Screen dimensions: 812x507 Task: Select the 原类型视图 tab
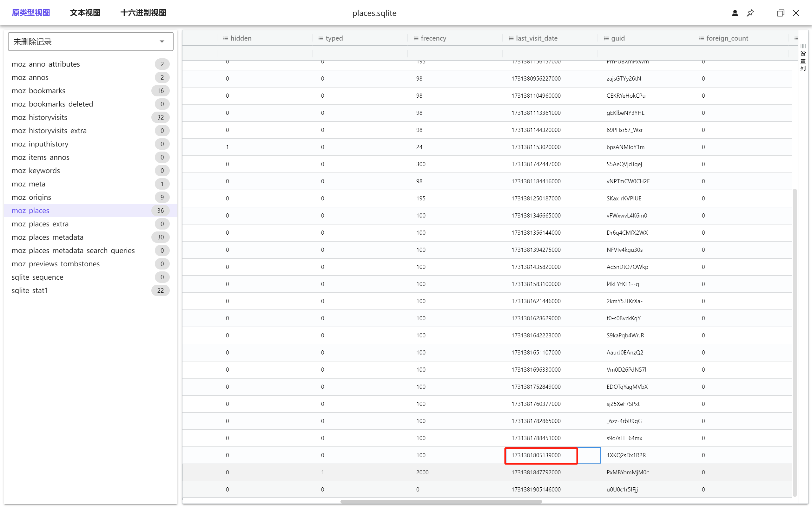coord(31,13)
